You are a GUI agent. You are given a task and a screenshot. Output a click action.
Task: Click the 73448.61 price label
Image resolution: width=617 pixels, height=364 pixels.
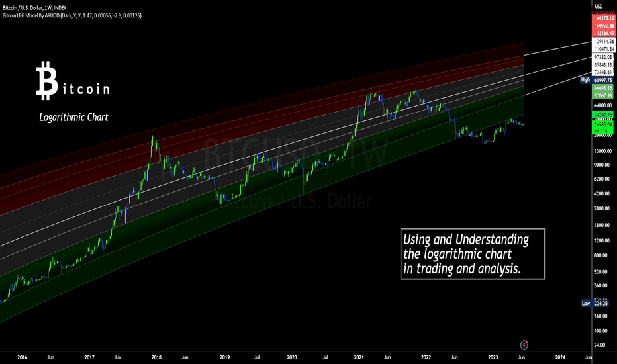coord(604,72)
